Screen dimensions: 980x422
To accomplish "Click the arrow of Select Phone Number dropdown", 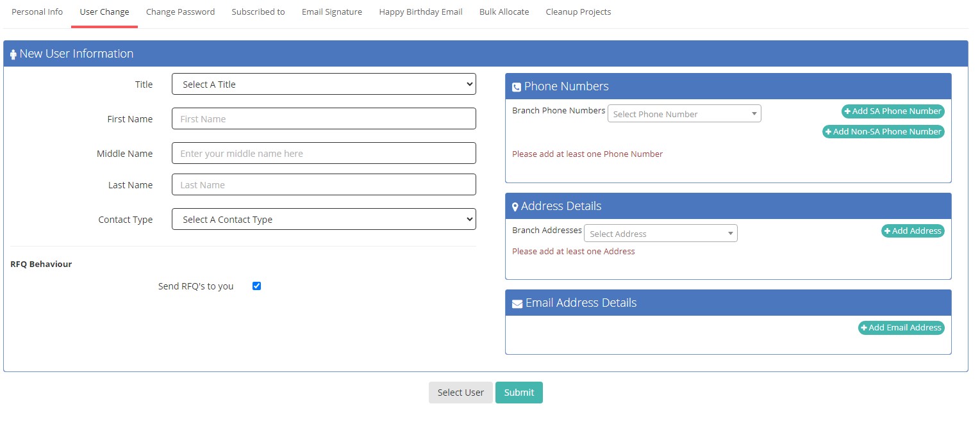I will click(754, 115).
